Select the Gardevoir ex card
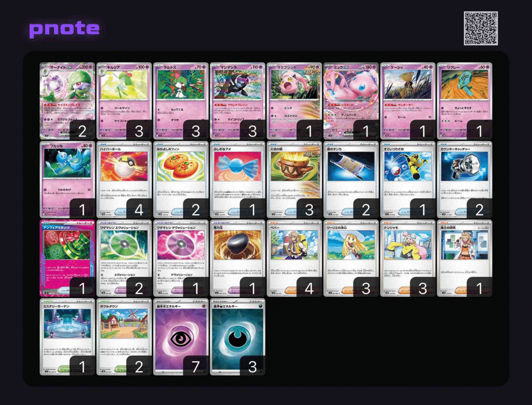Screen dimensions: 532x405 pos(67,101)
